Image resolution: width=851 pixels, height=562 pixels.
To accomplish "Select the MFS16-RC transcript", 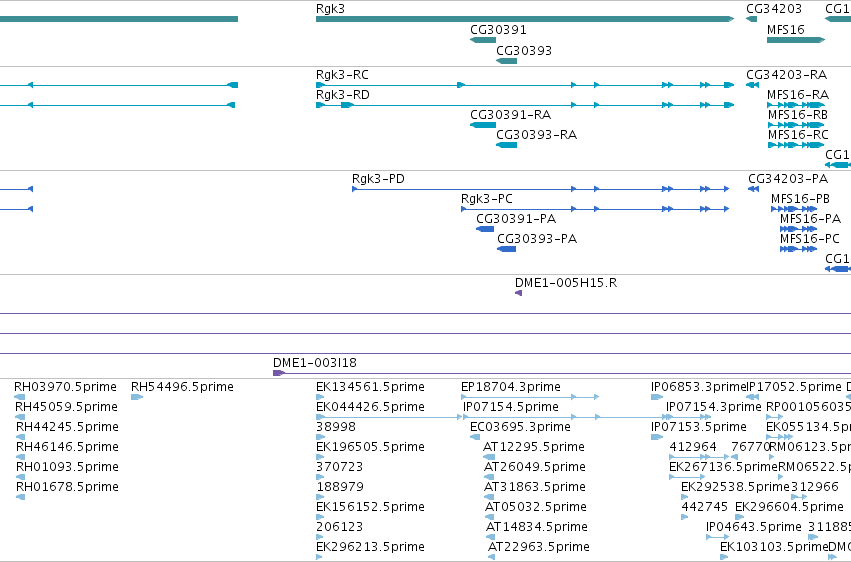I will (796, 145).
